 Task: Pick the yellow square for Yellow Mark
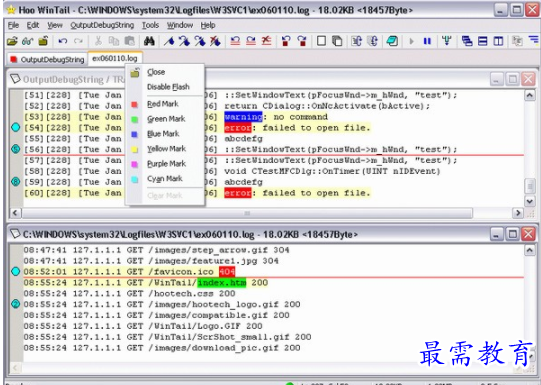tap(135, 149)
